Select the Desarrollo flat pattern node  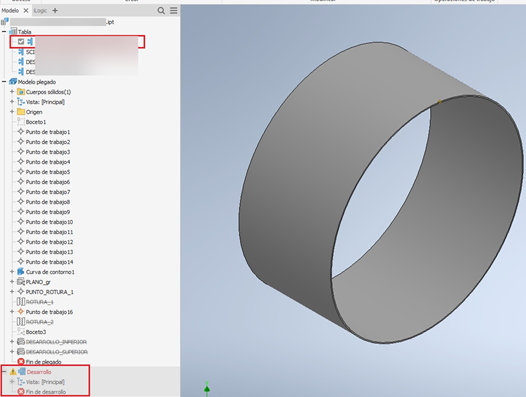click(39, 372)
